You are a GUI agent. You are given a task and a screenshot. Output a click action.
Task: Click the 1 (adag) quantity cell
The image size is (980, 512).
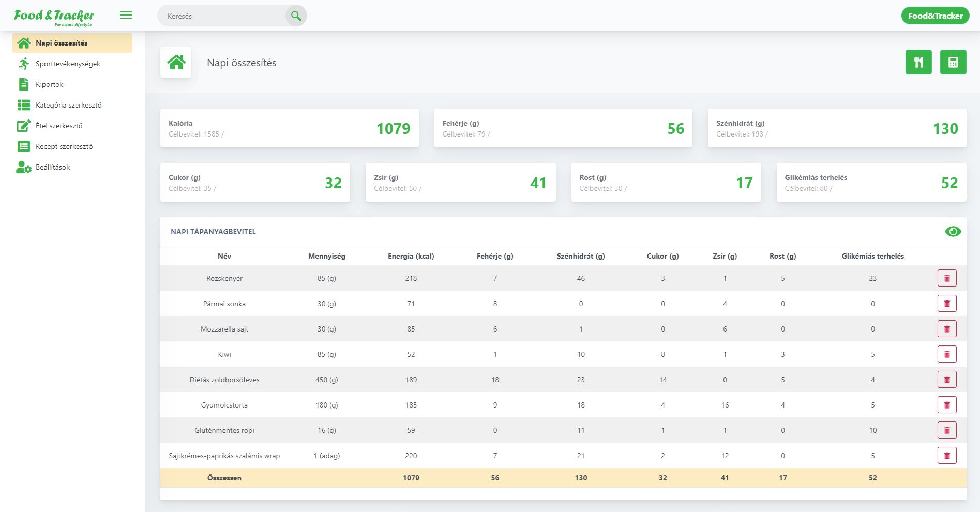click(327, 456)
